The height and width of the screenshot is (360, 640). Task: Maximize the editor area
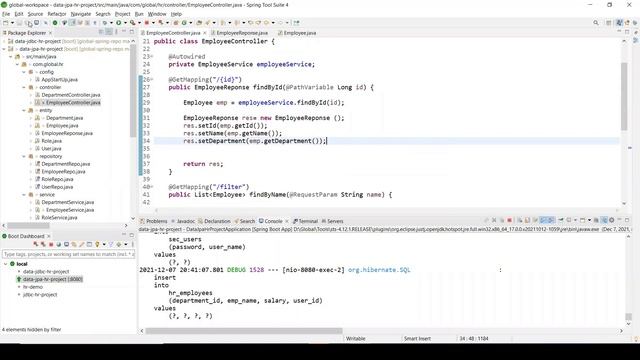click(x=627, y=32)
